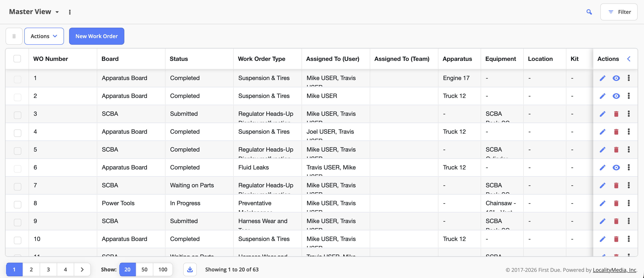Select checkbox for work order 9
Viewport: 644px width, 278px height.
point(17,222)
